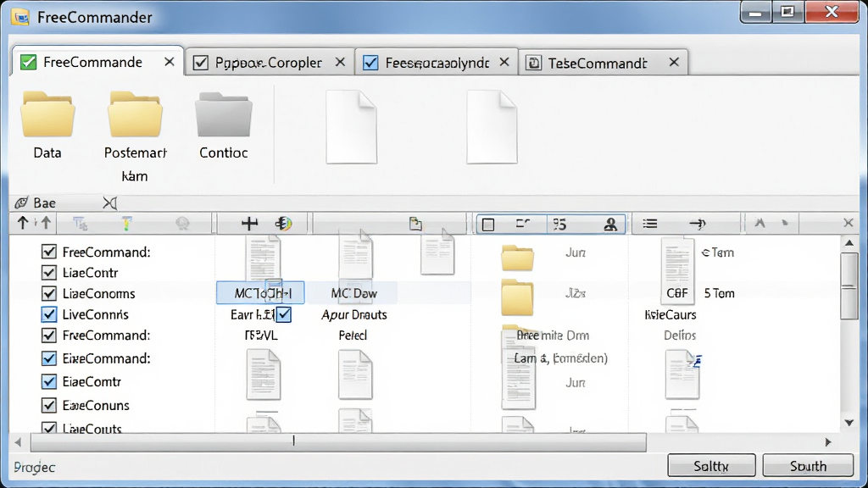Click the lisieCaurs label

670,315
